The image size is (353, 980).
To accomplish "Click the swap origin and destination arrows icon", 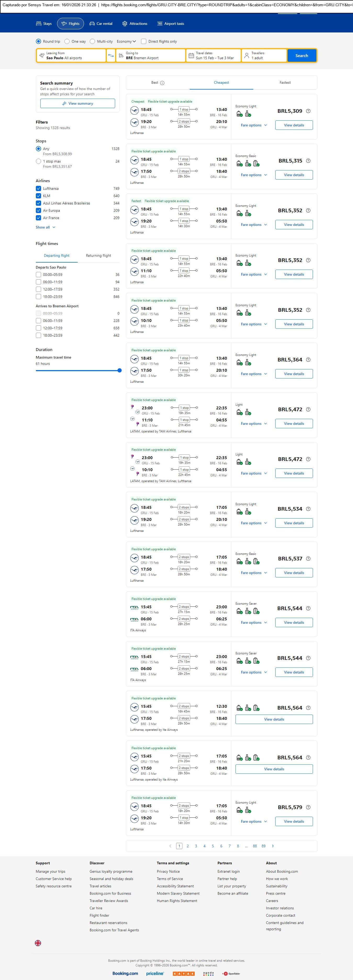I will point(111,55).
